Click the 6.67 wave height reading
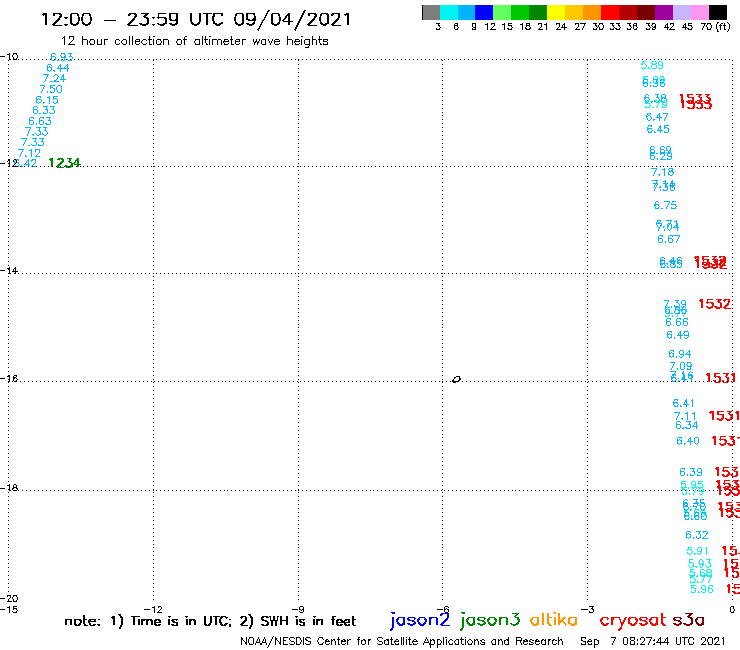Screen dimensions: 740x650 tap(669, 239)
